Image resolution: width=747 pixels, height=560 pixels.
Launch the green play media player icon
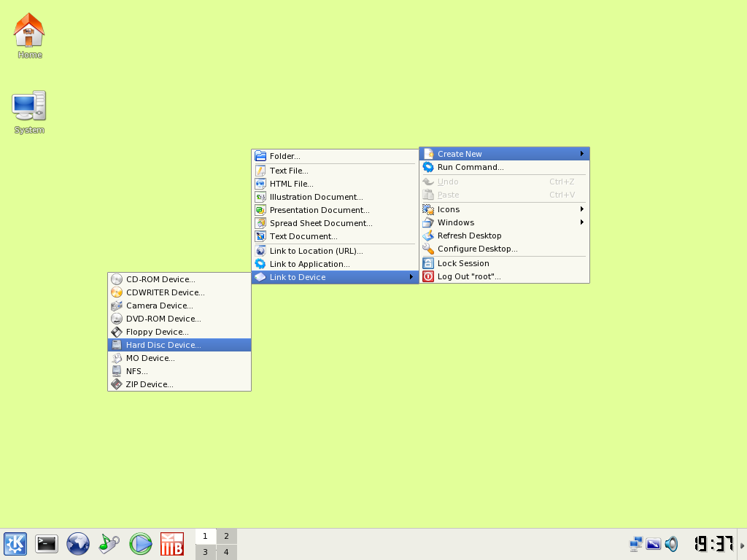141,544
